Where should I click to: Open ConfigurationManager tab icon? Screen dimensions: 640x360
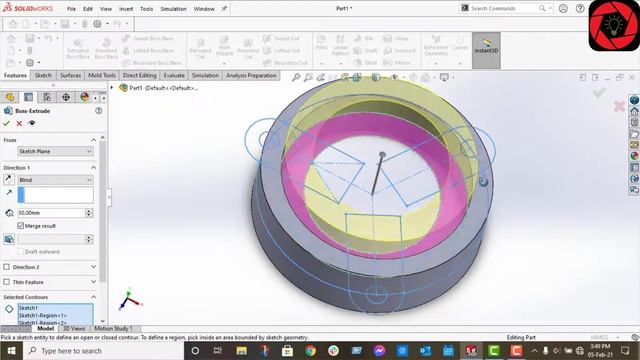point(47,97)
